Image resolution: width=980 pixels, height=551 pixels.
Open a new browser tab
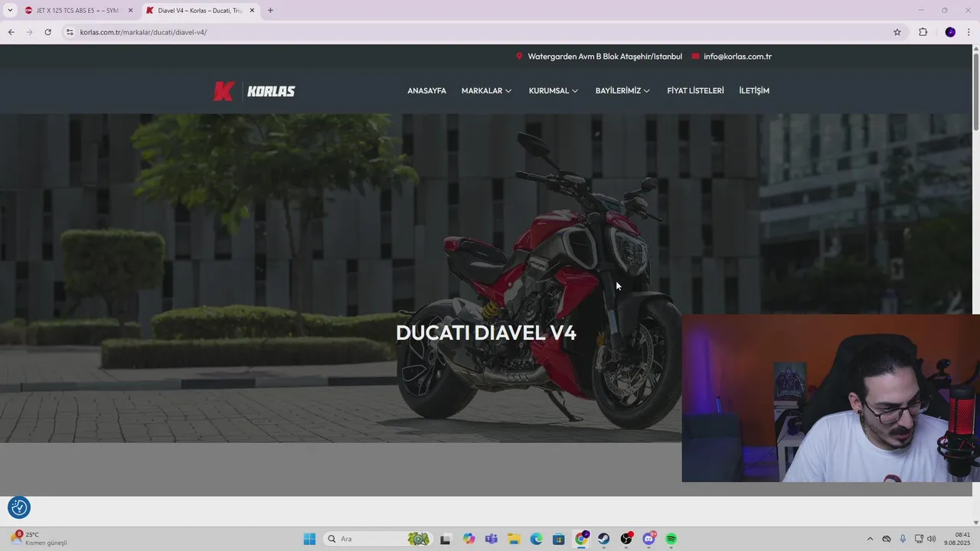[270, 11]
